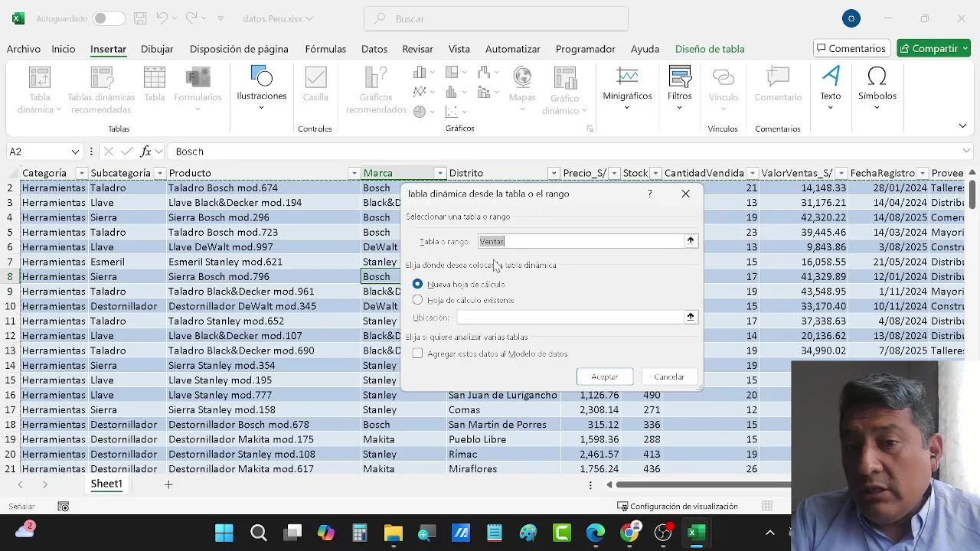Save the workbook with the disk icon

139,18
